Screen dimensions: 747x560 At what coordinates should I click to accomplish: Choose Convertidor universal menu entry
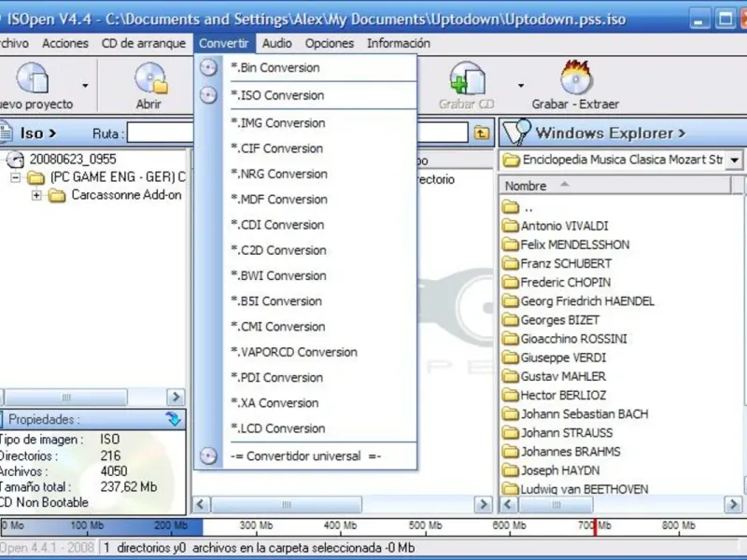[320, 455]
